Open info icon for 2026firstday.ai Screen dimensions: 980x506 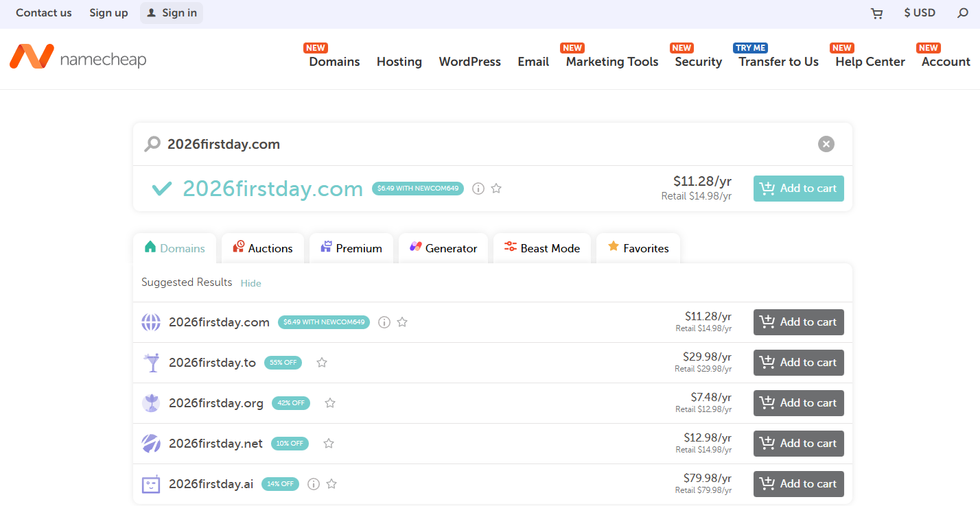point(314,484)
